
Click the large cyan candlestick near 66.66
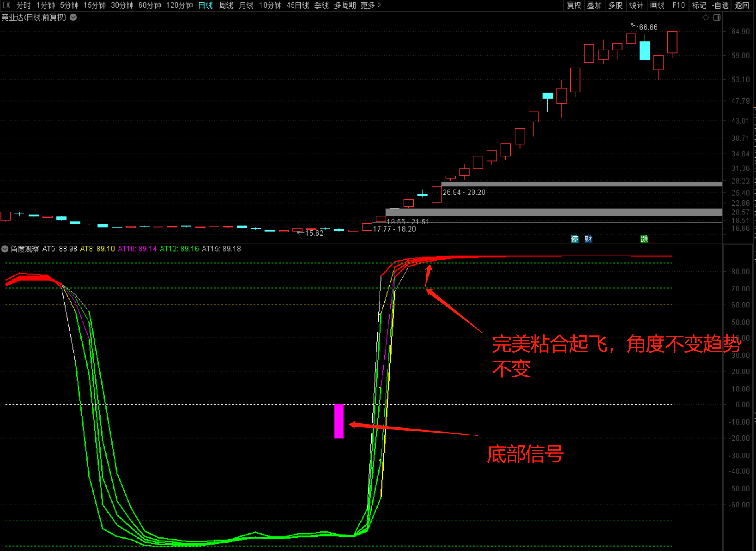pos(645,50)
